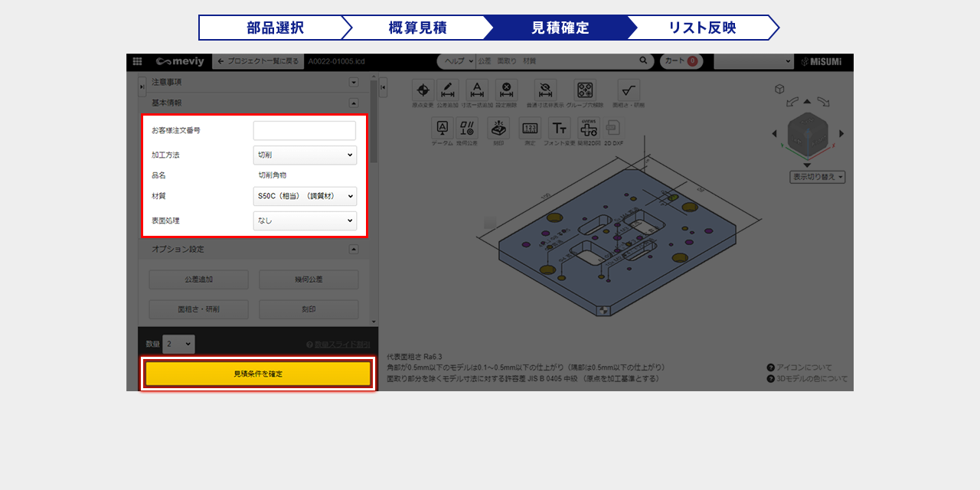This screenshot has width=980, height=490.
Task: Click the 設定削除 delete settings icon
Action: pyautogui.click(x=506, y=90)
